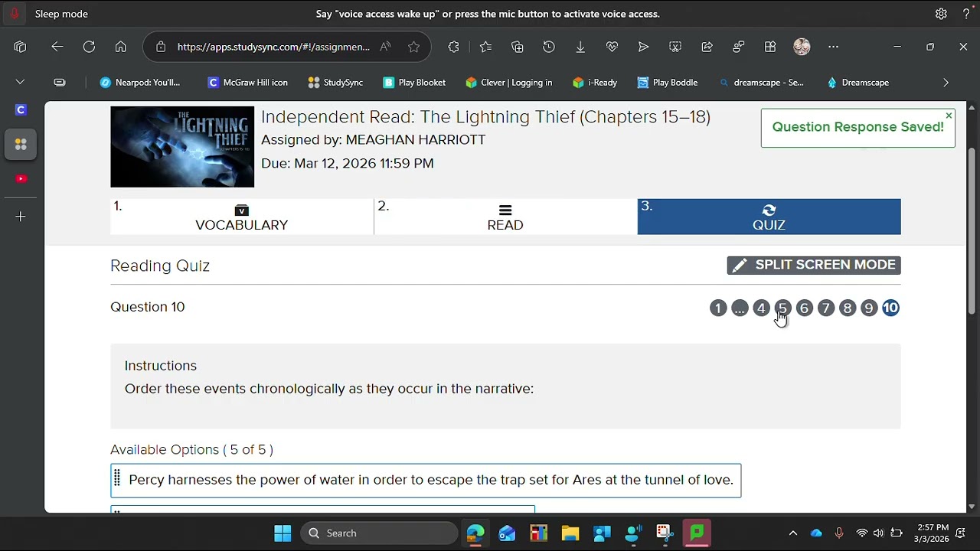The image size is (980, 551).
Task: Click the Clever sidebar tab icon
Action: (x=21, y=109)
